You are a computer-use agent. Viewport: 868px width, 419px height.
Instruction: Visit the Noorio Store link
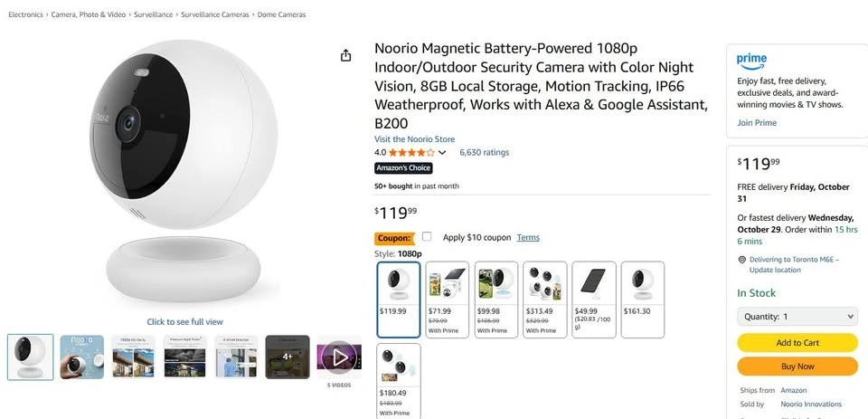click(x=414, y=139)
